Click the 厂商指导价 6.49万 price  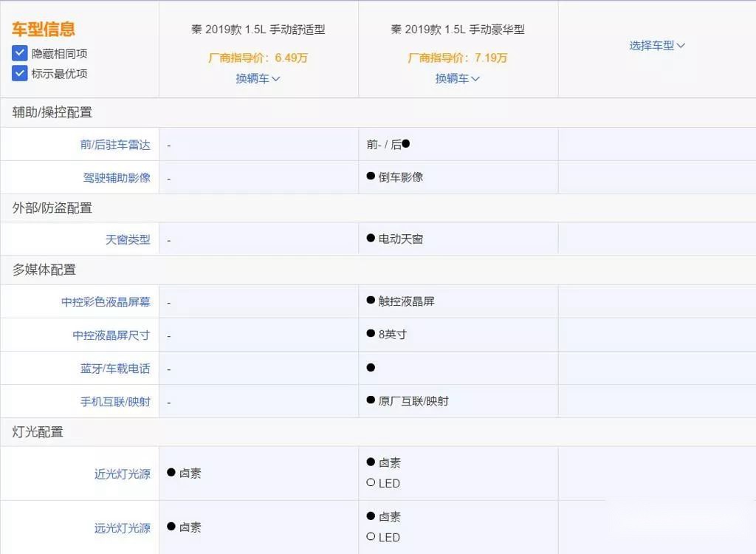click(258, 58)
